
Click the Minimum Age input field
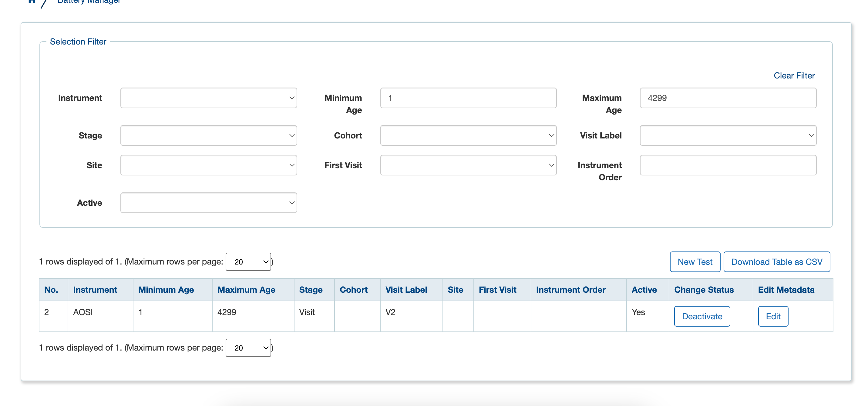pyautogui.click(x=468, y=98)
